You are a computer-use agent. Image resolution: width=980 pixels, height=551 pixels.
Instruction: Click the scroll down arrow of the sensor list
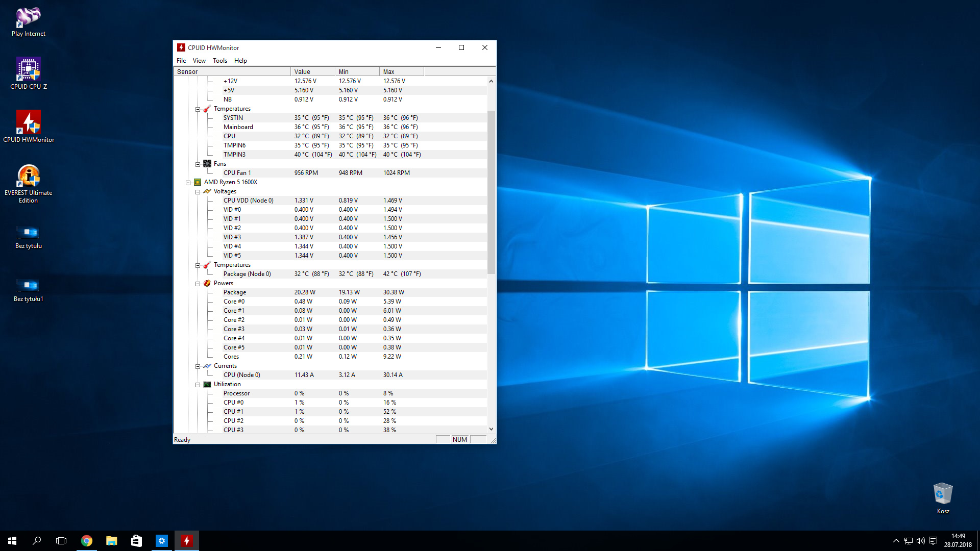click(491, 429)
